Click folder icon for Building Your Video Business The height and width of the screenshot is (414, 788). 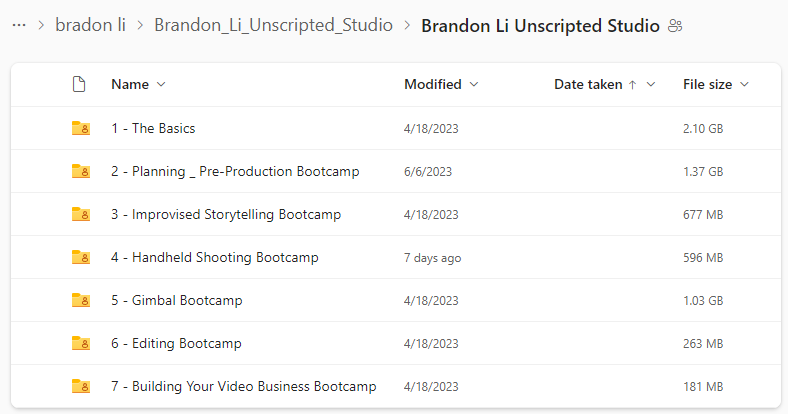pos(80,386)
